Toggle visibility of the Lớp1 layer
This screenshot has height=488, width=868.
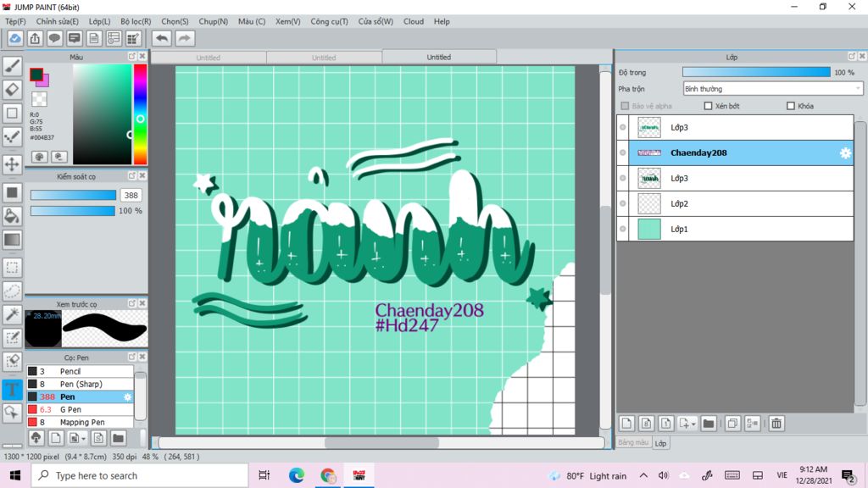pyautogui.click(x=623, y=229)
